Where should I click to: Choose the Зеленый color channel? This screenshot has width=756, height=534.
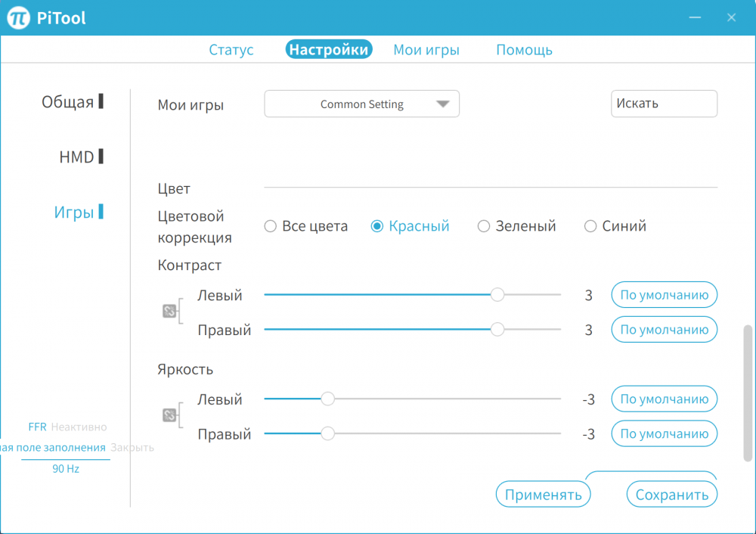tap(484, 225)
